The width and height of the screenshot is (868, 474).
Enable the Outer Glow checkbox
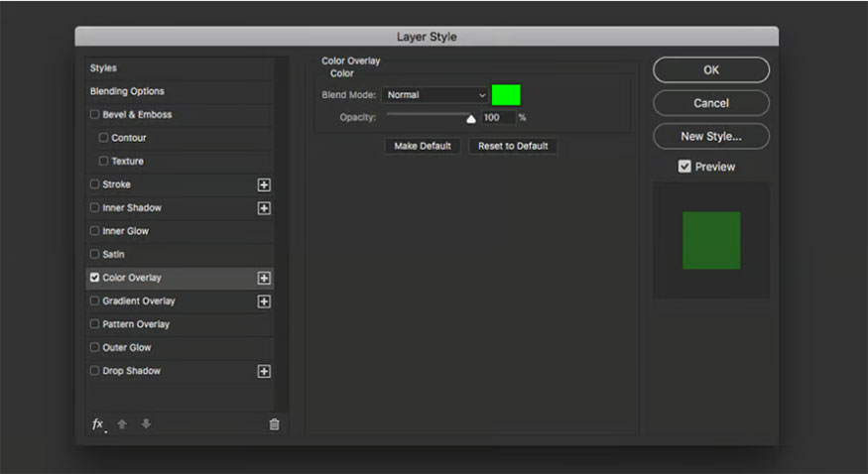(x=94, y=347)
